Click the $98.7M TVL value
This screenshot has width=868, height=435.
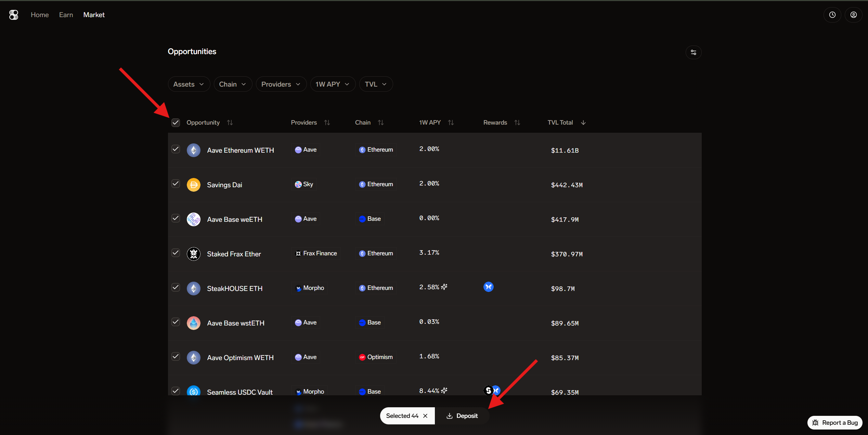[563, 289]
